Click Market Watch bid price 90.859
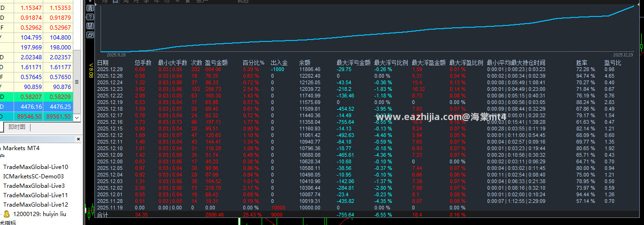The height and width of the screenshot is (225, 644). click(33, 87)
